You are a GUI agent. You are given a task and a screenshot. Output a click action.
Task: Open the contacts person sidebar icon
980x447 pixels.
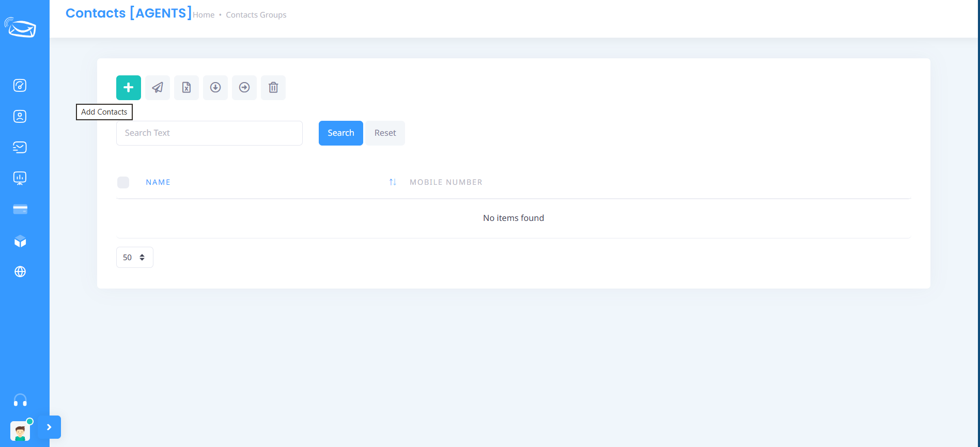tap(20, 116)
